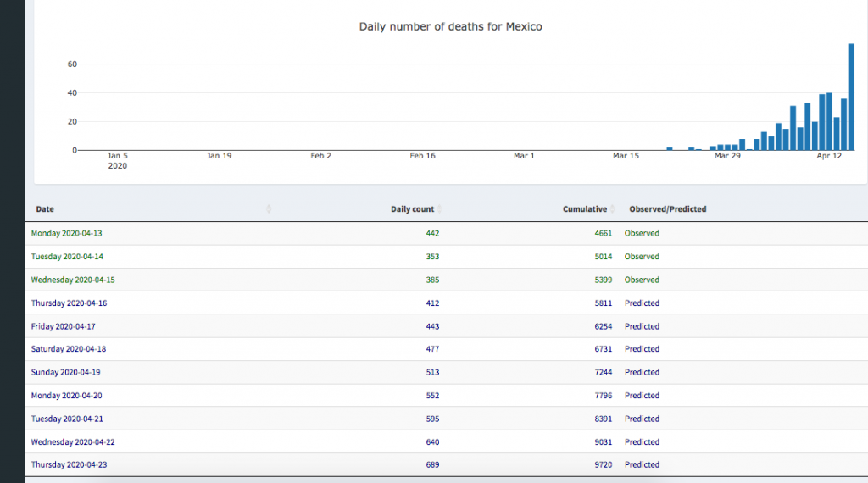Click the tallest bar in deaths chart
The image size is (868, 483).
click(x=851, y=97)
